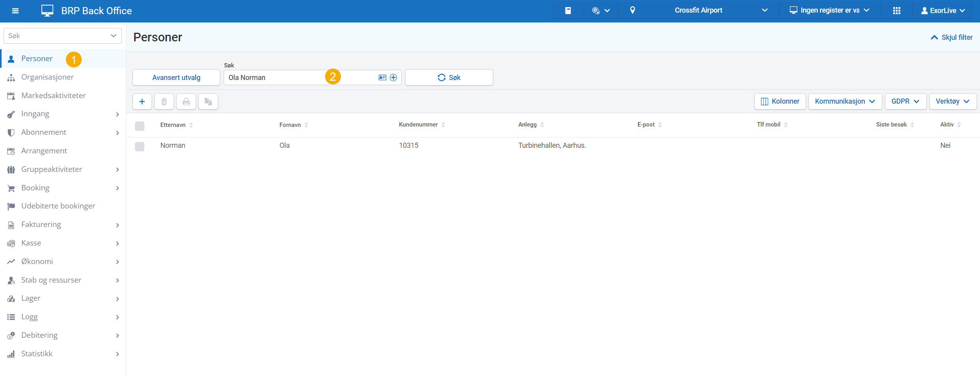The image size is (980, 376).
Task: Click the Ola first name cell
Action: pyautogui.click(x=284, y=145)
